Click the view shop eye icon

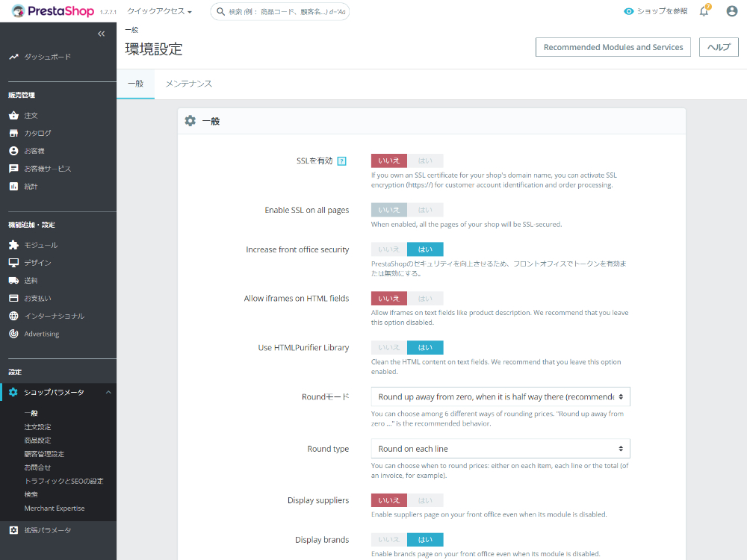tap(629, 11)
